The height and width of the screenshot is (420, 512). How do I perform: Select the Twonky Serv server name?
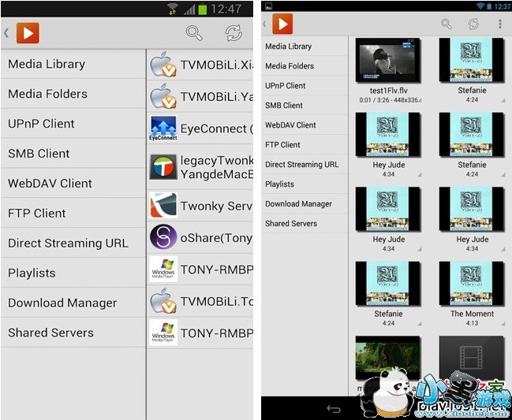(216, 206)
